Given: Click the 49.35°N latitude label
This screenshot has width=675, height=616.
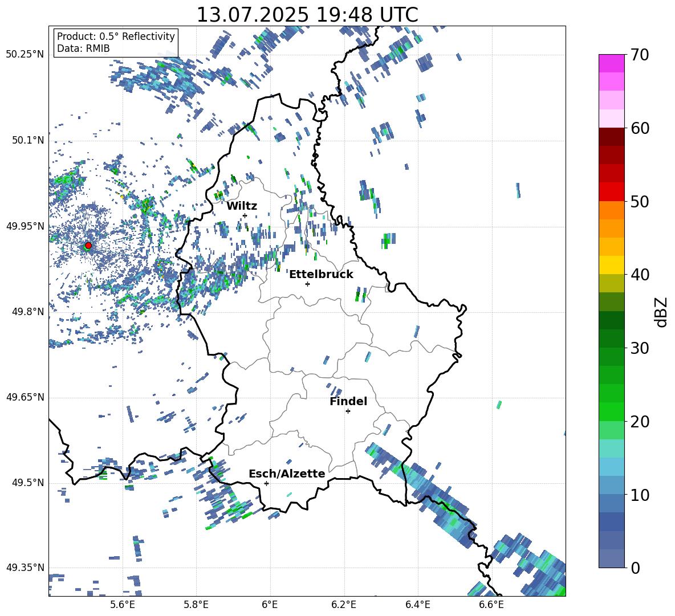Looking at the screenshot, I should point(25,568).
